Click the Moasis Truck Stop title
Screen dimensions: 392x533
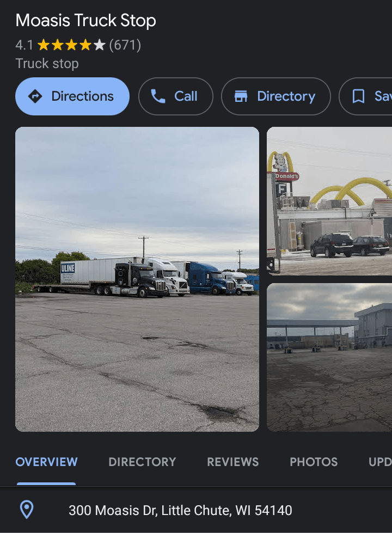[x=86, y=21]
